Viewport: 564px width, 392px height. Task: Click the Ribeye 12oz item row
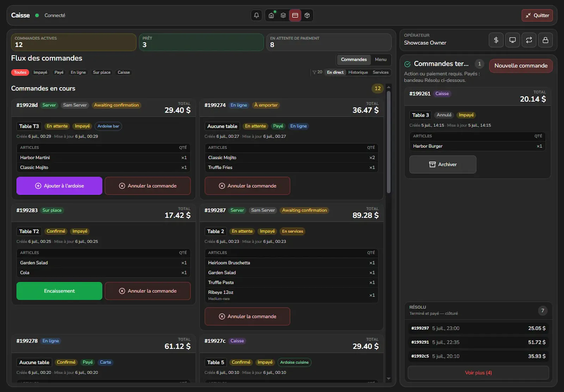tap(292, 295)
